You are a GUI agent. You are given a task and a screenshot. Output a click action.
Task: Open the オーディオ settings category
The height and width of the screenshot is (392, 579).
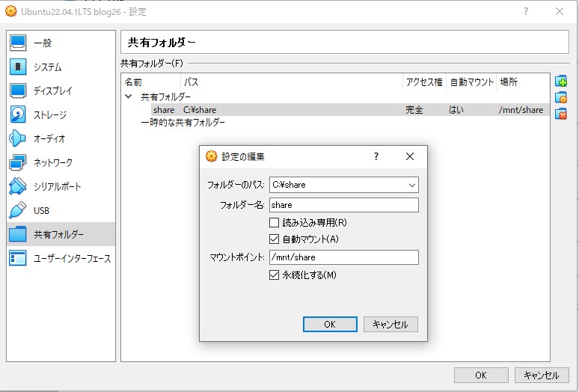pos(61,139)
